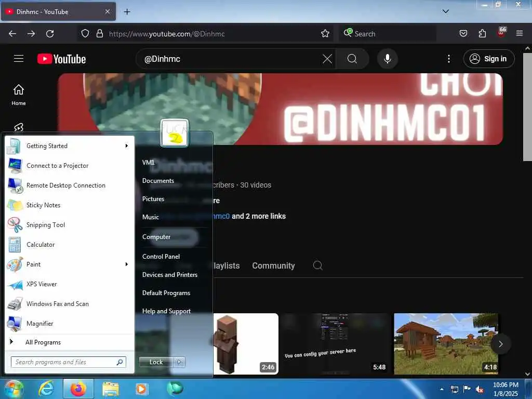
Task: Open Internet Explorer from the taskbar
Action: point(46,389)
